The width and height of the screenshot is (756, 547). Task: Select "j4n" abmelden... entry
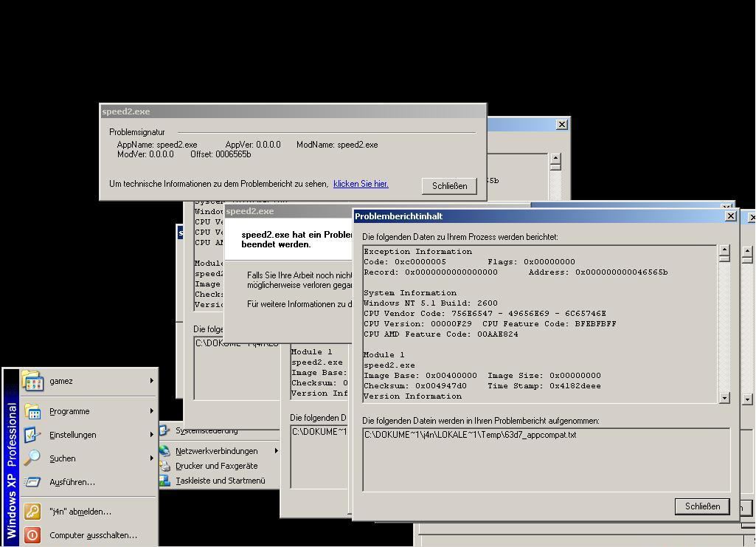coord(89,512)
